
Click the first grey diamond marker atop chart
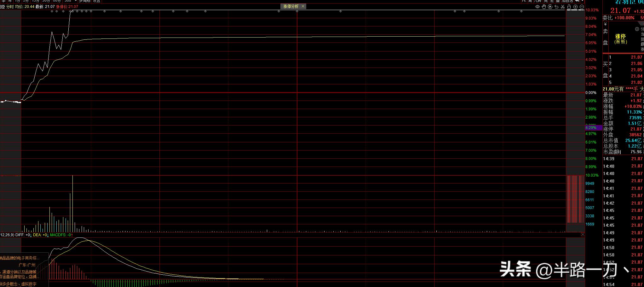52,11
